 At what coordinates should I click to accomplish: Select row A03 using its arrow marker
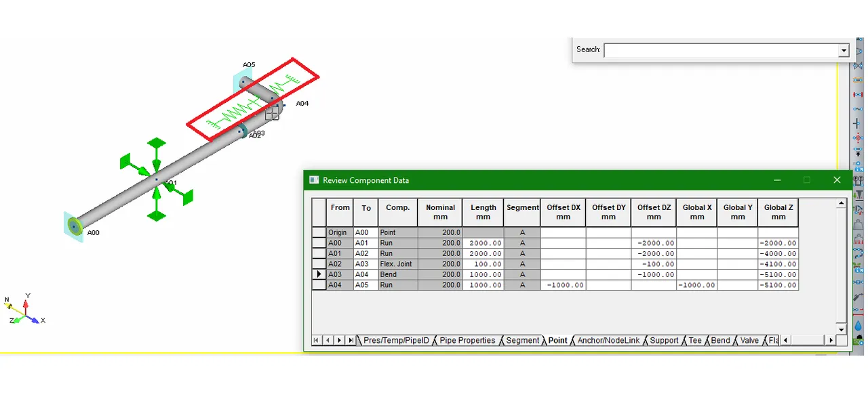tap(319, 274)
